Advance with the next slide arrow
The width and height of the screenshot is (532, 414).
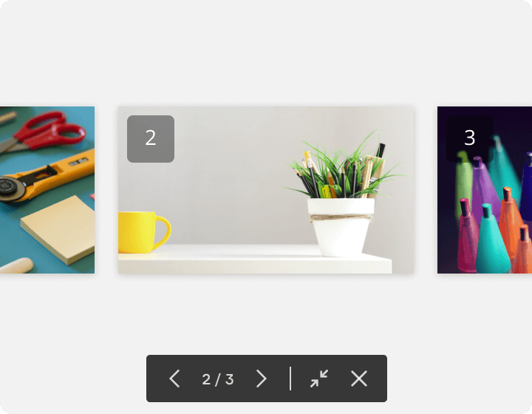(x=262, y=379)
